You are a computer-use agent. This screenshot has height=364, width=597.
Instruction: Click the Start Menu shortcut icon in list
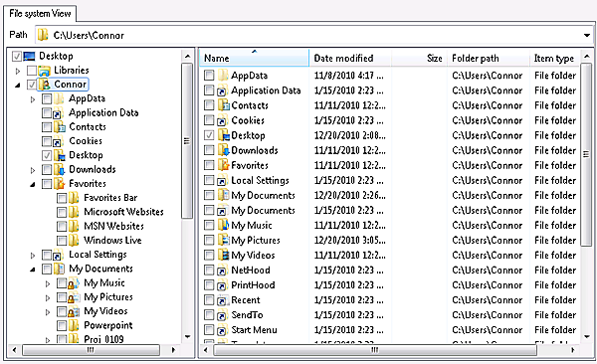coord(223,330)
